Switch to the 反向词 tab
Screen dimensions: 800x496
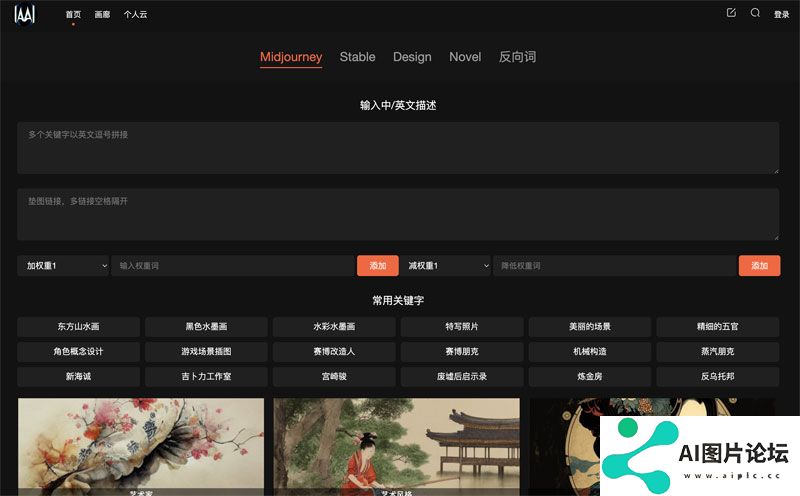(517, 57)
